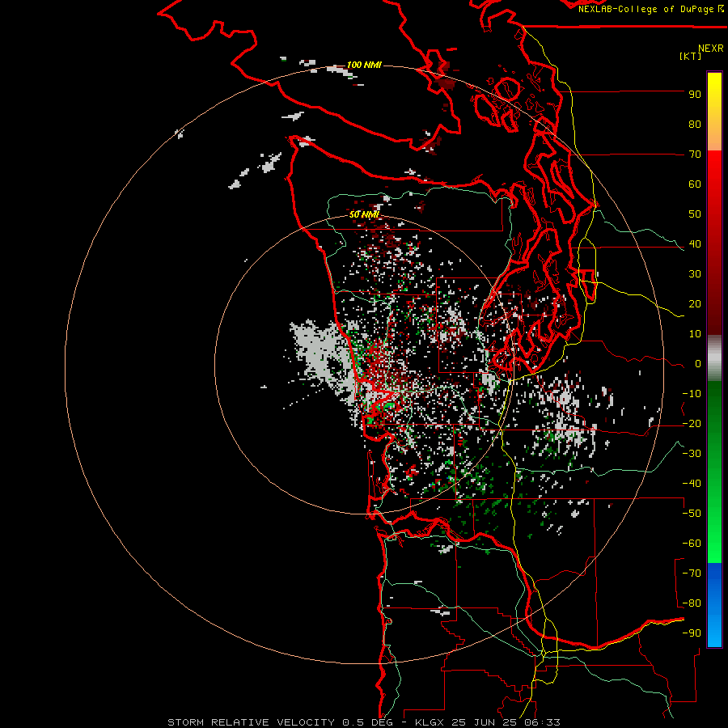Click the positive 10 knots scale label
Image resolution: width=728 pixels, height=728 pixels.
point(695,334)
